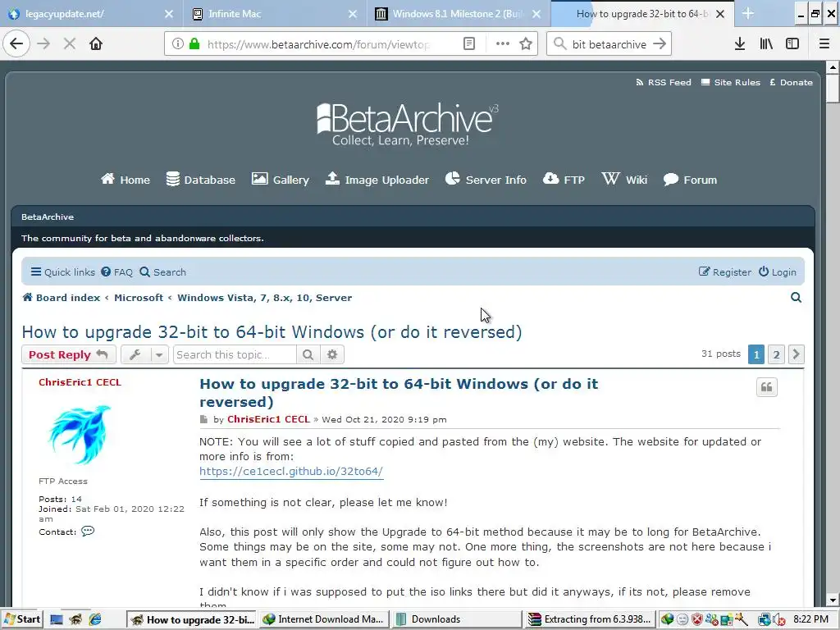Click the contact speech bubble icon
The height and width of the screenshot is (630, 840).
88,532
